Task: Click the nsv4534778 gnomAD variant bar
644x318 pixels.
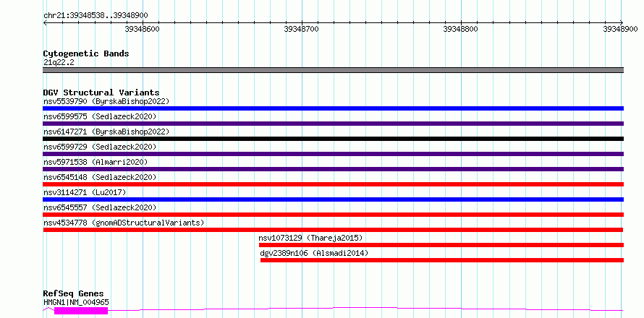Action: pos(333,230)
